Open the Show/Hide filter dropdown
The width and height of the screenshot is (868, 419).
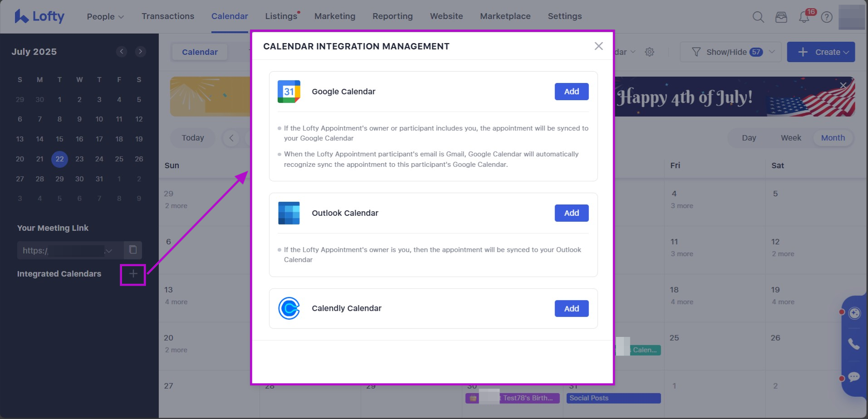click(730, 52)
